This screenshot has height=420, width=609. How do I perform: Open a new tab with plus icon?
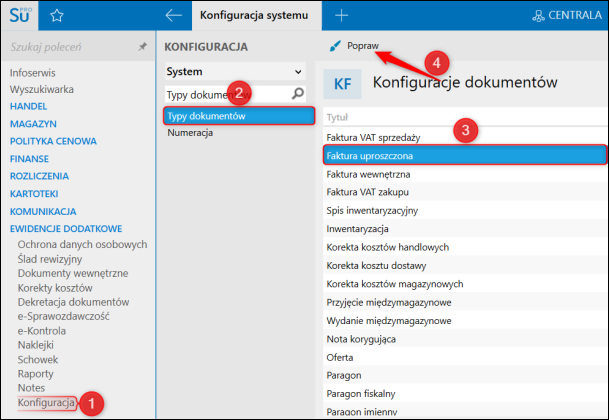(341, 16)
